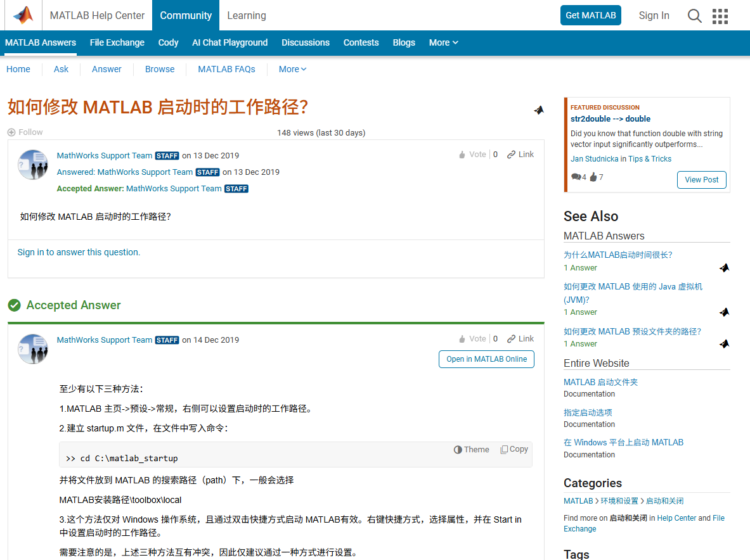
Task: Open str2double --> double discussion
Action: [x=611, y=119]
